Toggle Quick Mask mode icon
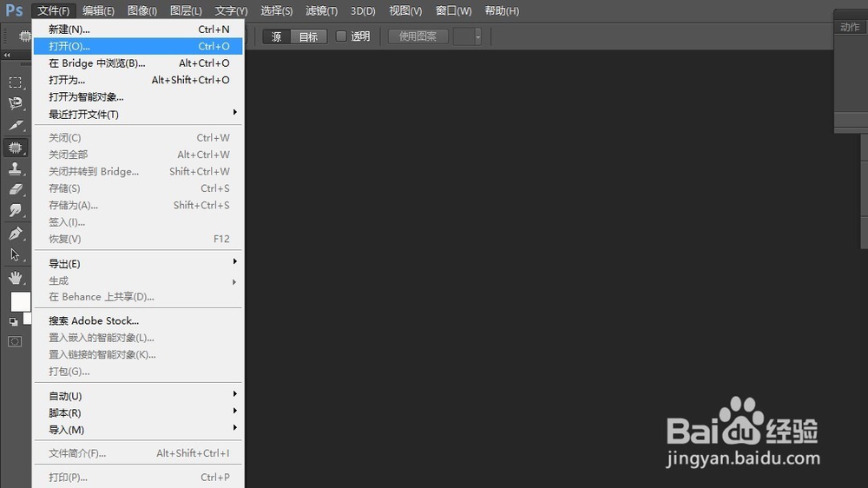The width and height of the screenshot is (868, 488). 15,341
